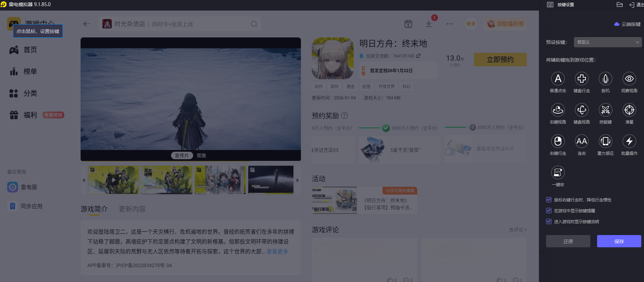Choose the 批量操作 lightning icon
Viewport: 644px width, 282px height.
point(629,142)
